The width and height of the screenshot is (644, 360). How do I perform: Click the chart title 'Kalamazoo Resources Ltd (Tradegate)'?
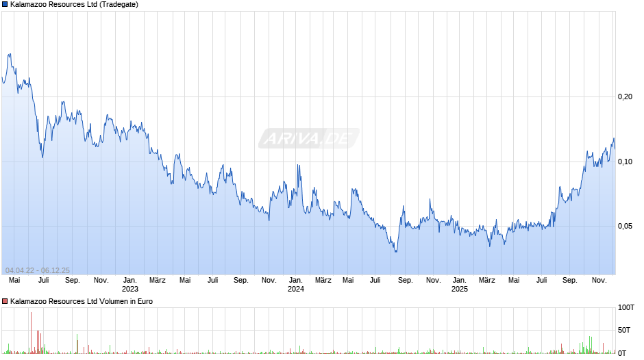[x=75, y=5]
